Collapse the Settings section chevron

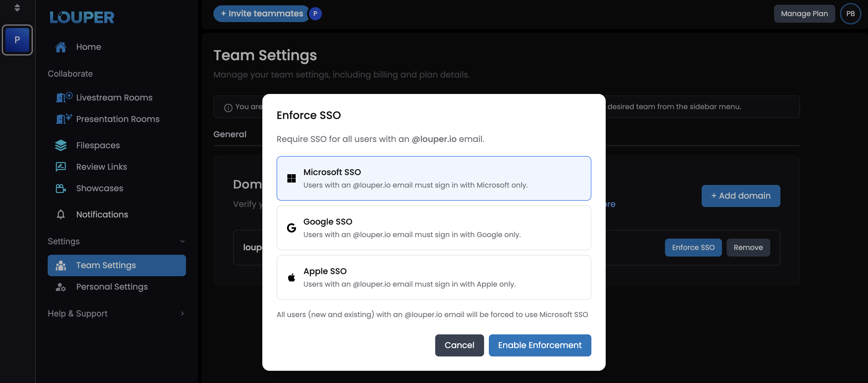182,241
